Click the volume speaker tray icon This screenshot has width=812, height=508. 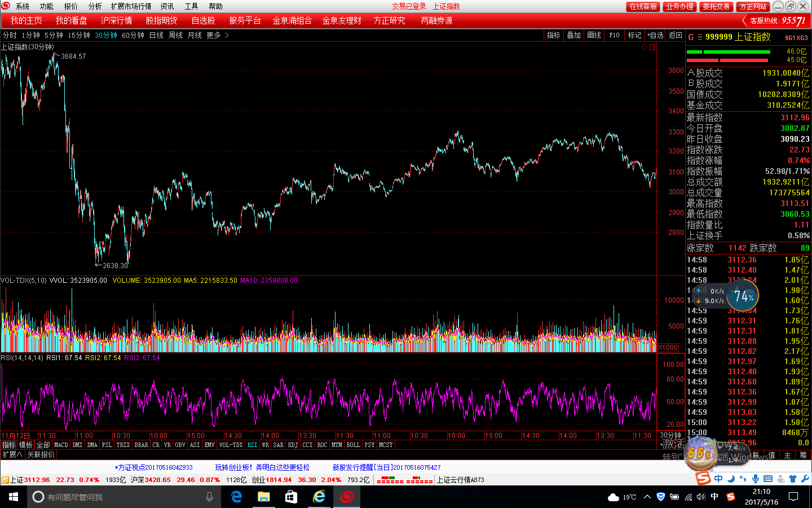[x=701, y=497]
